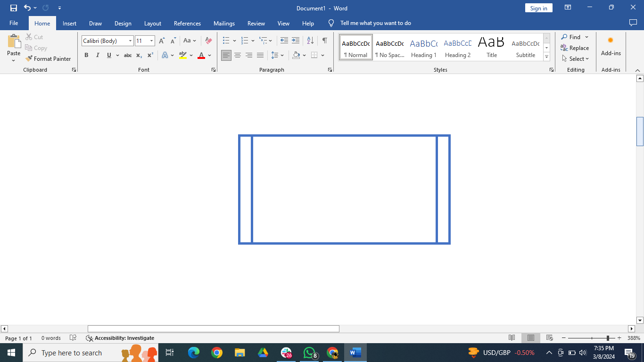Click the Cut scissors command

[x=34, y=37]
